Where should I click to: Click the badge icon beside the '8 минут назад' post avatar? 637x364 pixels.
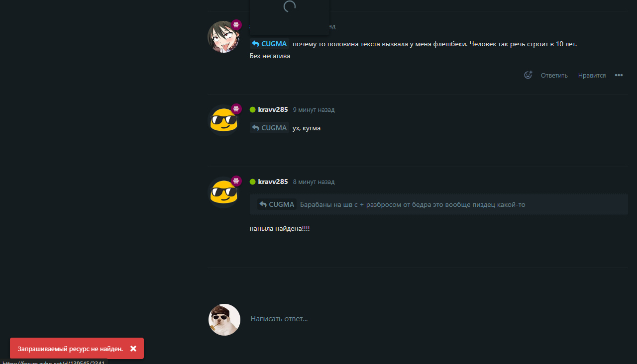click(236, 181)
